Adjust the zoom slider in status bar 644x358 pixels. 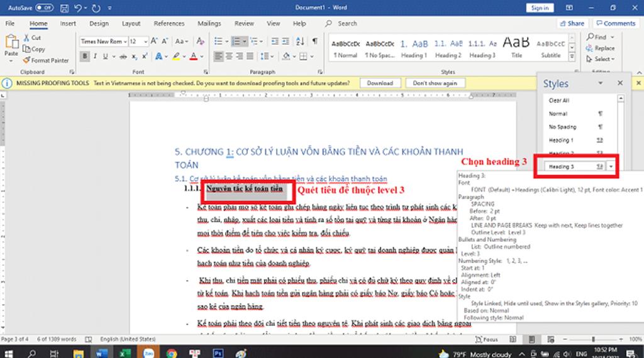(592, 340)
